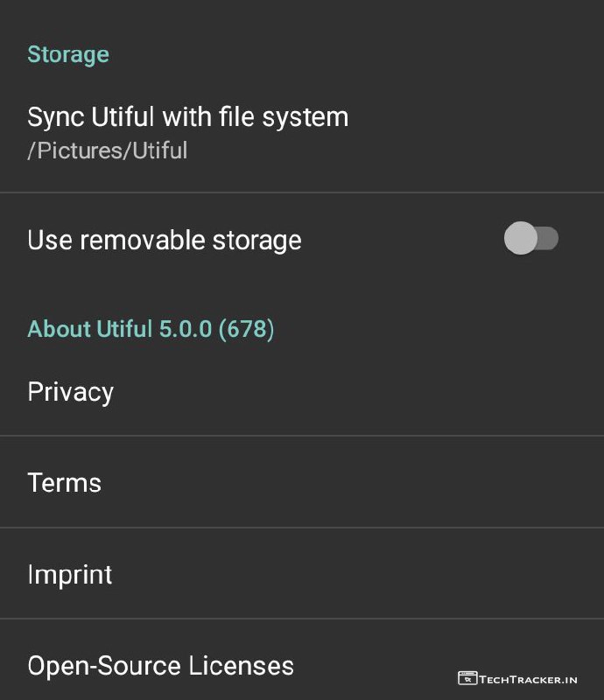Open Sync Utiful with file system setting
This screenshot has width=604, height=700.
(x=187, y=117)
